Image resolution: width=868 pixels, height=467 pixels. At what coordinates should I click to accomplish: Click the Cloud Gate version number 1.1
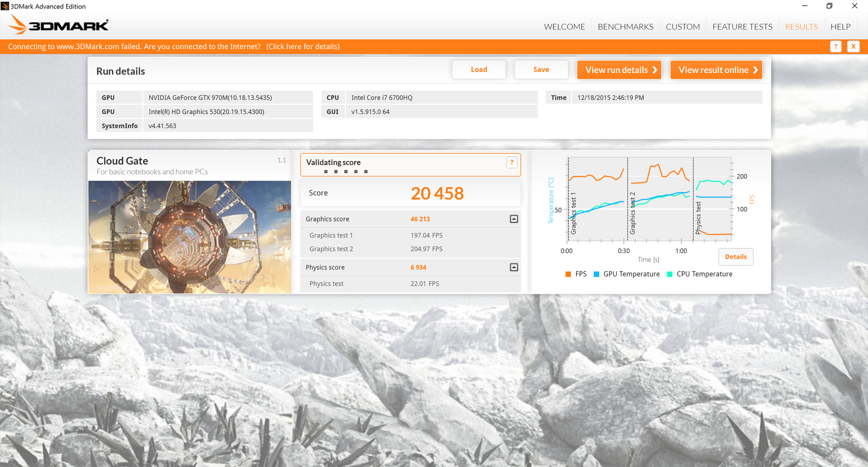click(282, 160)
